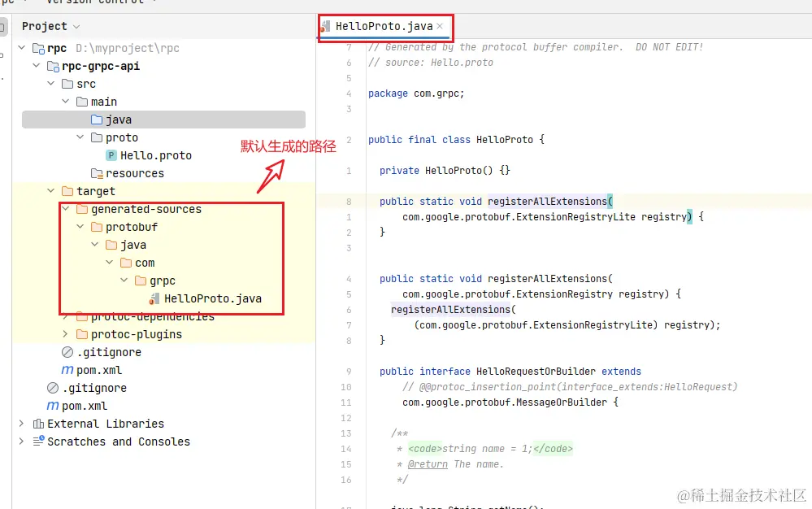Click the rpc module folder icon

click(x=38, y=48)
